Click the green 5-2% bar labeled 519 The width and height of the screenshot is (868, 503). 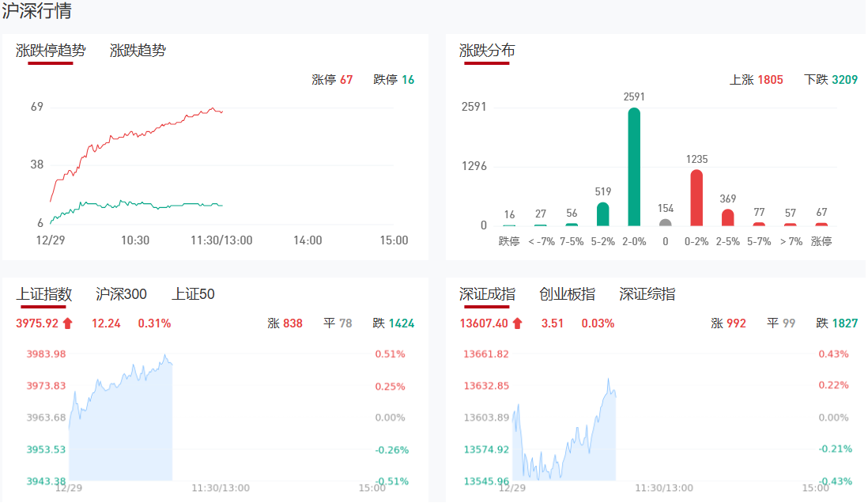pos(602,214)
